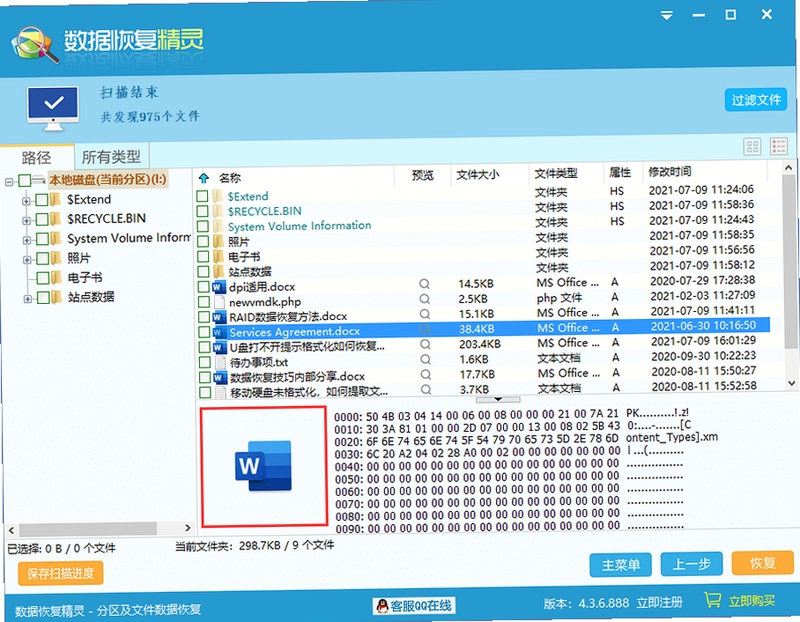
Task: Preview 待办事项.txt with its magnifier icon
Action: [x=425, y=359]
